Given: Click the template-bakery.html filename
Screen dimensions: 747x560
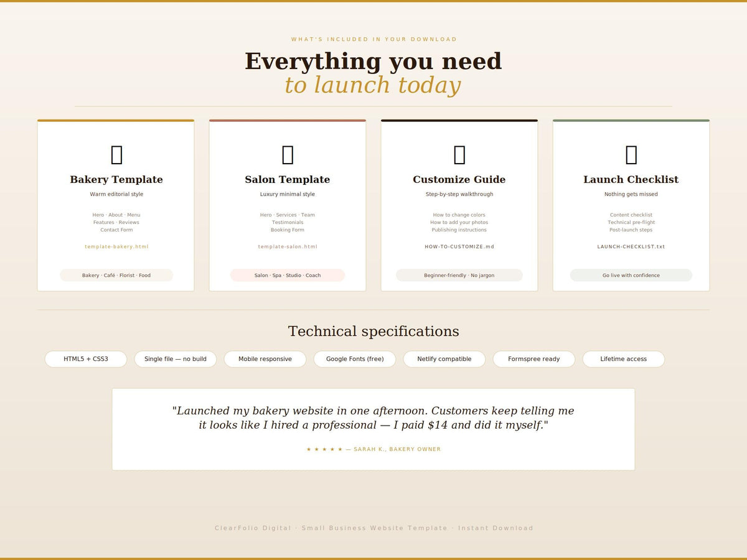Looking at the screenshot, I should 116,247.
